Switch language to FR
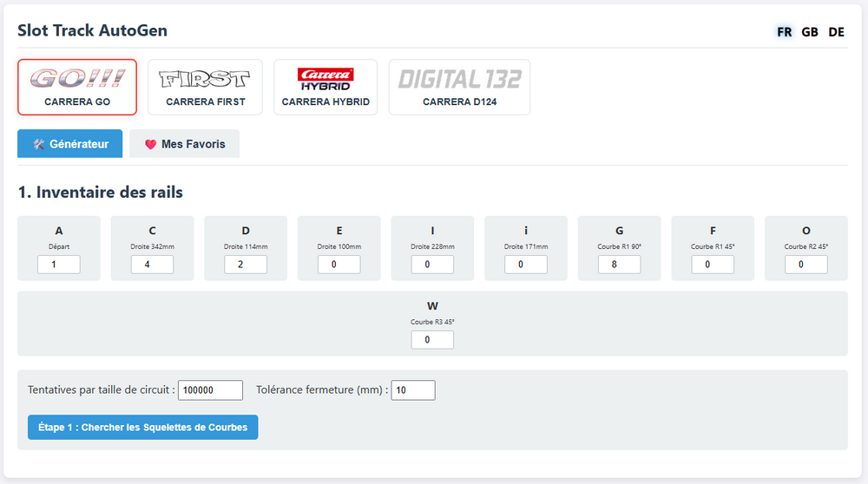This screenshot has width=868, height=484. click(x=784, y=32)
